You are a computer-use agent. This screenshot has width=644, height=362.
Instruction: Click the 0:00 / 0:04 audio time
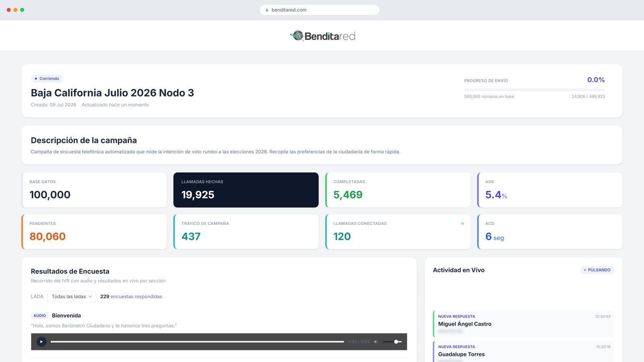point(359,341)
